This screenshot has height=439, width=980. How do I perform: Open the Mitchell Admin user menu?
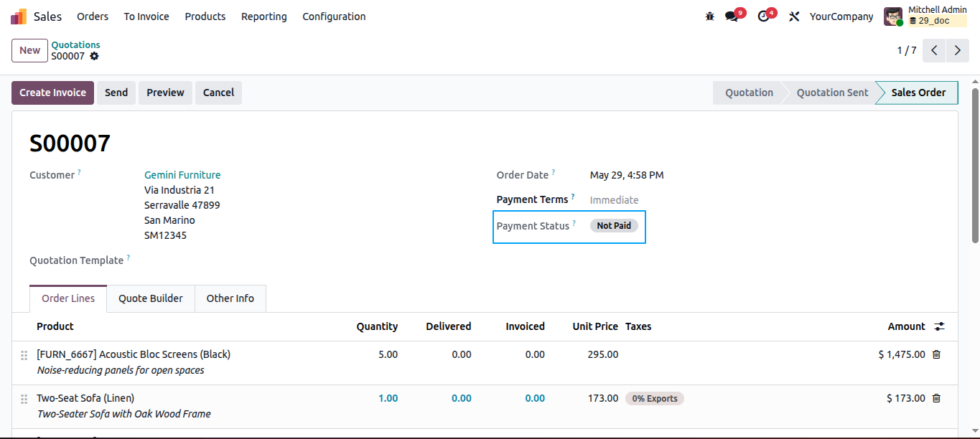[925, 16]
